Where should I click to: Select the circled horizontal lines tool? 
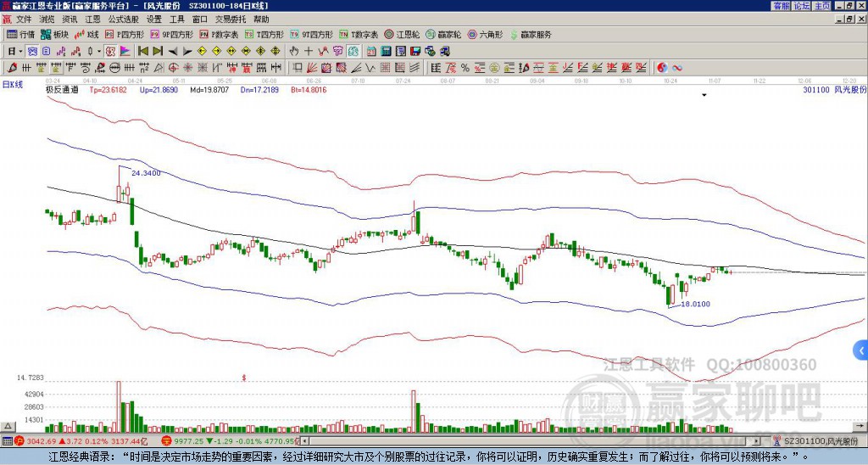coord(114,68)
